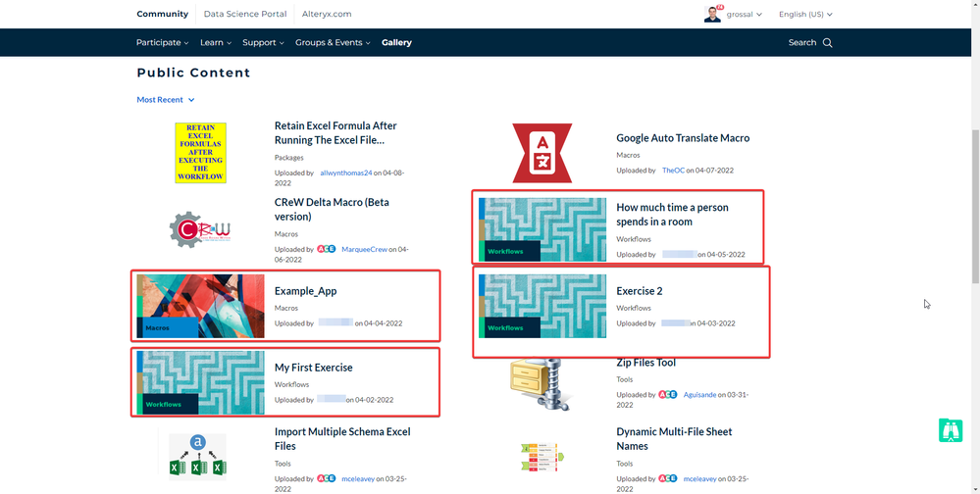Open Dynamic Multi-File Sheet Names title
Screen dimensions: 980x494
pos(674,438)
